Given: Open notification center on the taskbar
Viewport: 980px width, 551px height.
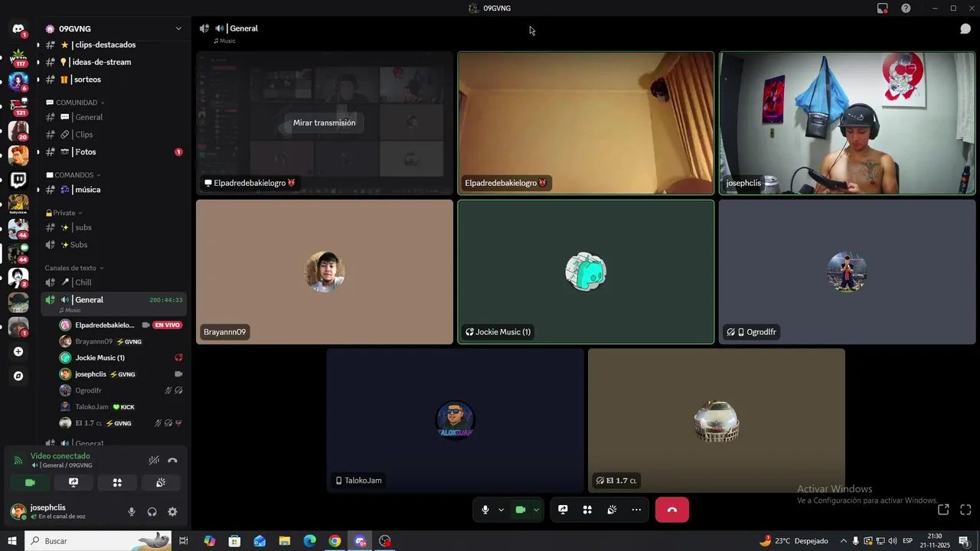Looking at the screenshot, I should pyautogui.click(x=964, y=541).
